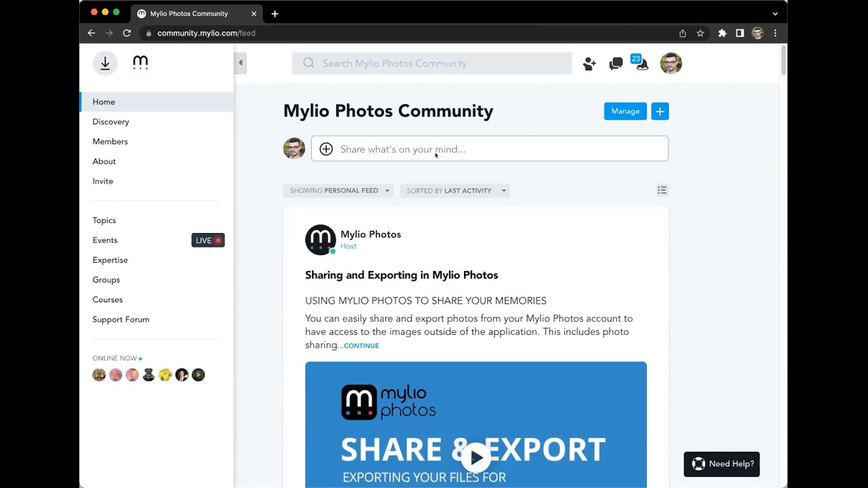Click the page vertical scrollbar
Viewport: 868px width, 488px height.
tap(783, 61)
